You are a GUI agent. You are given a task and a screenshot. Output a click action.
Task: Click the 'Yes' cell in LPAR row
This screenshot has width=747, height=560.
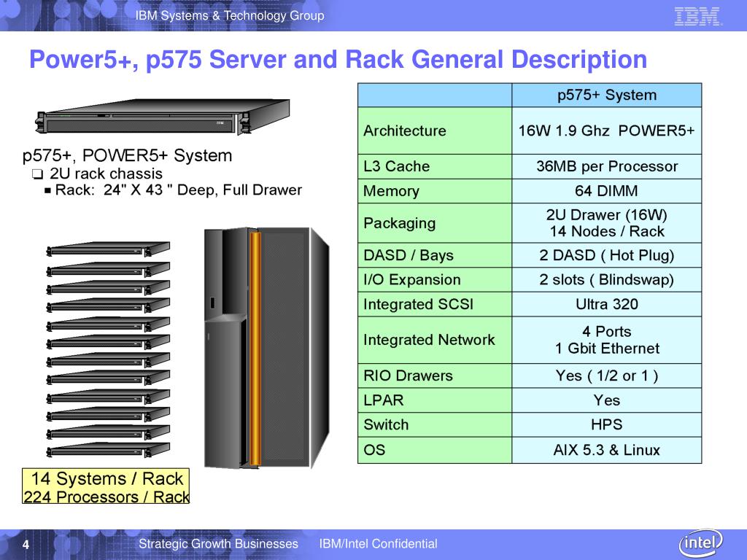607,400
